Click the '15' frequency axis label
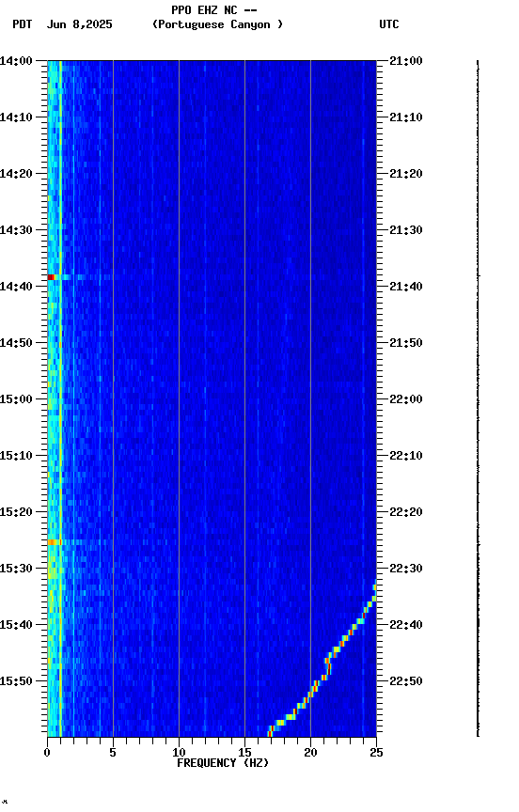This screenshot has height=812, width=519. pyautogui.click(x=244, y=753)
